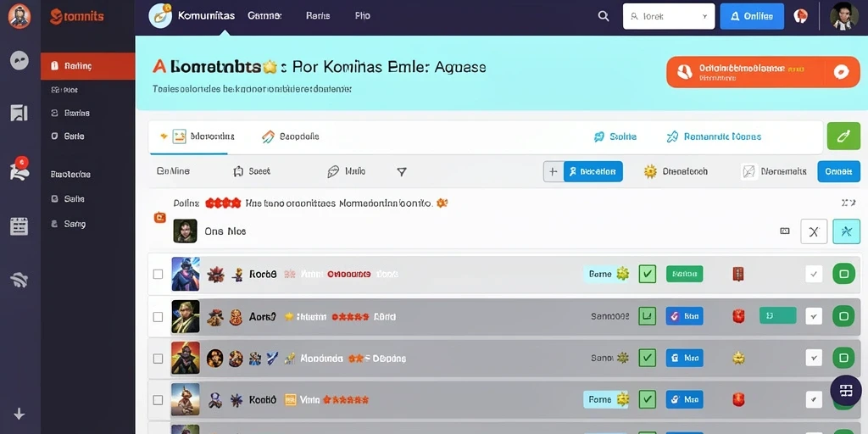Tick the checkbox in the Monontnes row

(158, 359)
